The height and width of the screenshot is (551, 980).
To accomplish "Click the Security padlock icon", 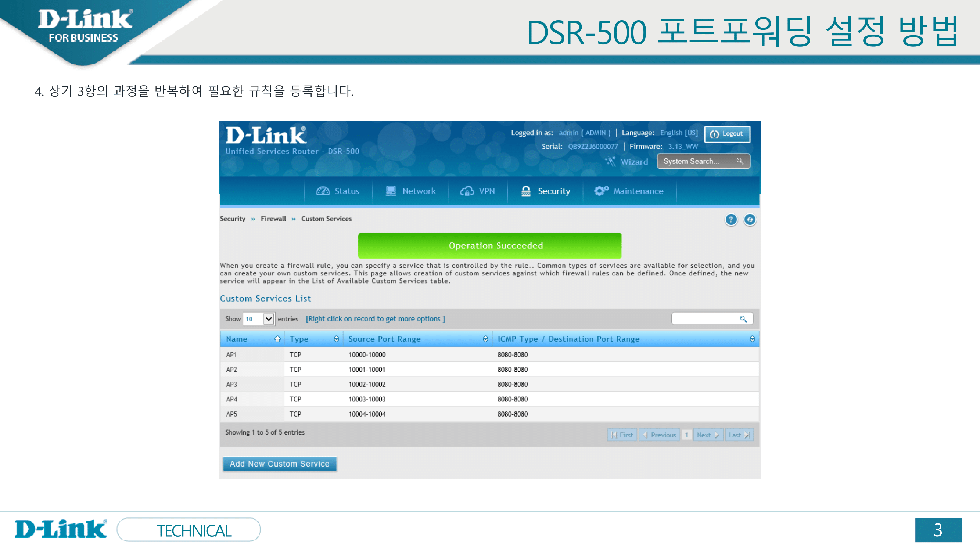I will tap(526, 191).
